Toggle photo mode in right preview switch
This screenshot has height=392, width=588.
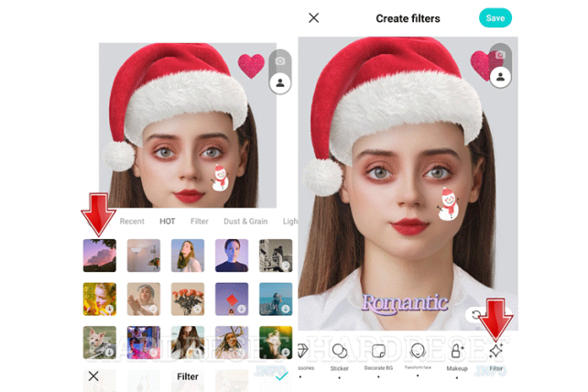click(500, 55)
